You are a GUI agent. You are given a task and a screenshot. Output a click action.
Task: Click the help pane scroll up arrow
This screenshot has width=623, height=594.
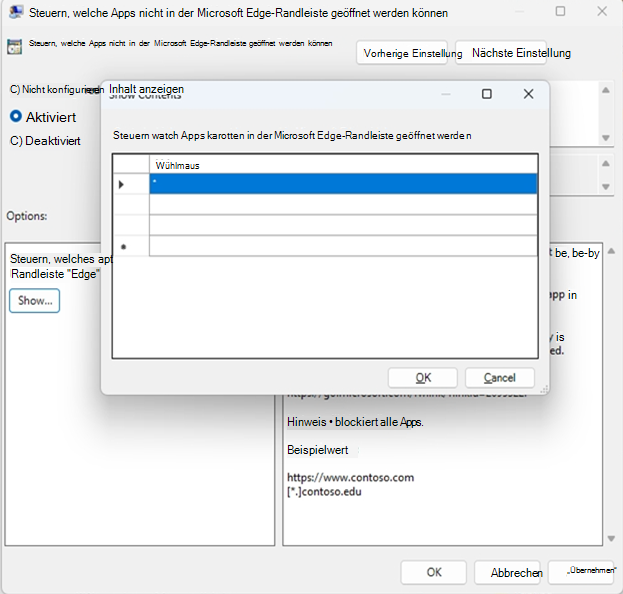(x=611, y=251)
